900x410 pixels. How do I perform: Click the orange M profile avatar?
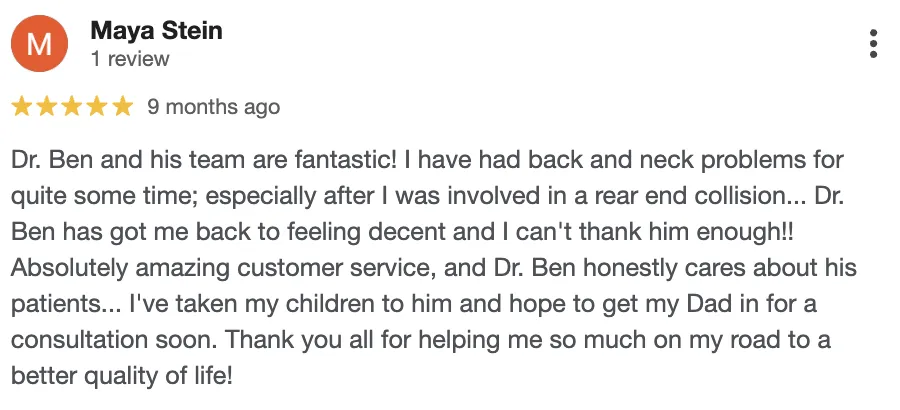tap(39, 44)
